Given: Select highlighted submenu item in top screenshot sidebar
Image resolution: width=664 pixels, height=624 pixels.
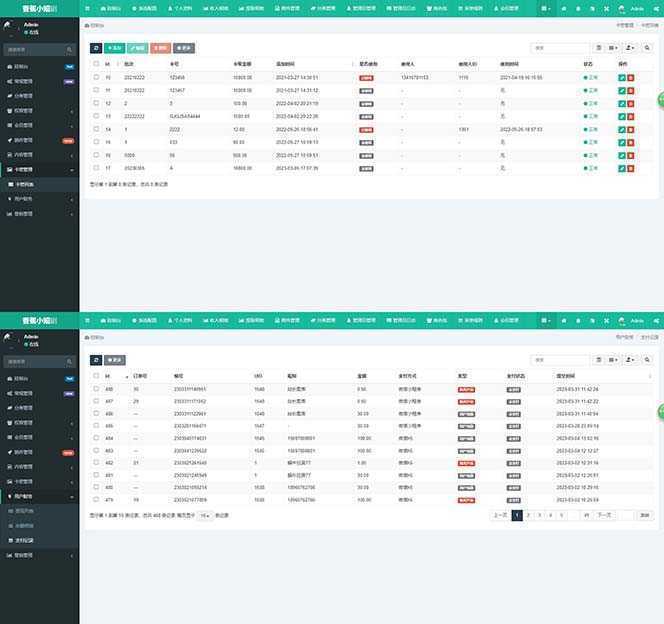Looking at the screenshot, I should (x=39, y=185).
